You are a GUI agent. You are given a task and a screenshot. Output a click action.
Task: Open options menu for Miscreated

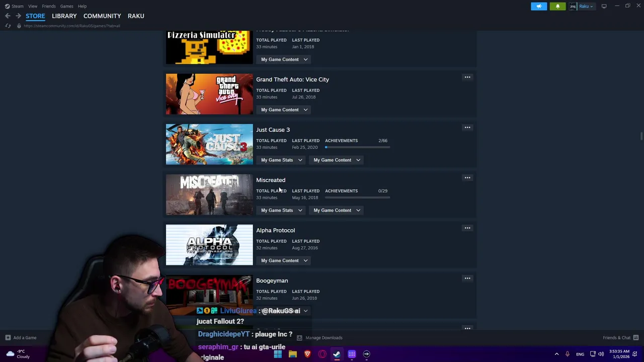(467, 178)
